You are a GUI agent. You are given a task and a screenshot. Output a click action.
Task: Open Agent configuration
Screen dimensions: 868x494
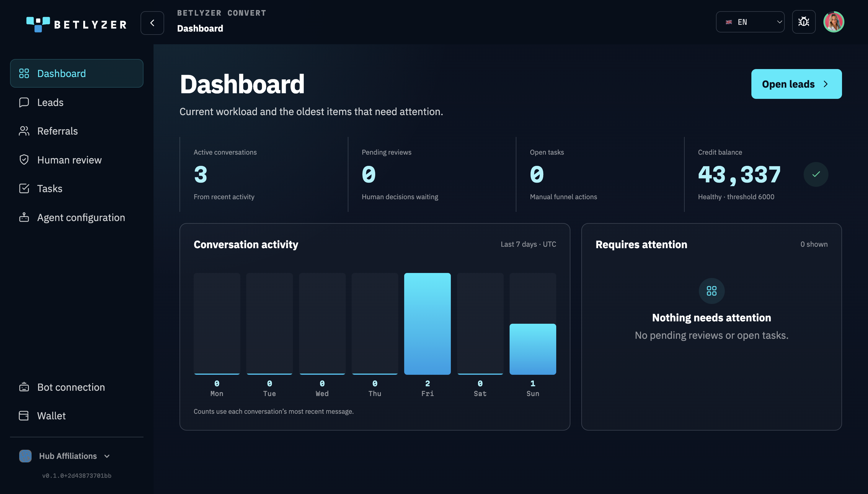tap(77, 217)
